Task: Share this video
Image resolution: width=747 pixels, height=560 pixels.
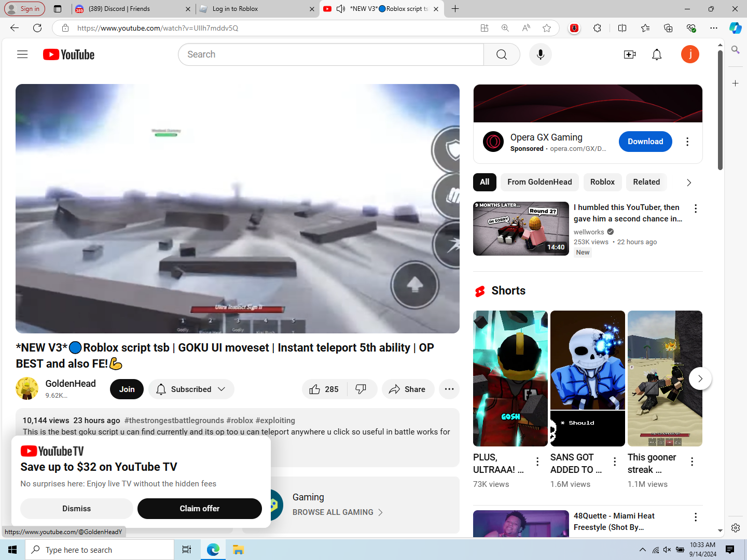Action: click(408, 389)
